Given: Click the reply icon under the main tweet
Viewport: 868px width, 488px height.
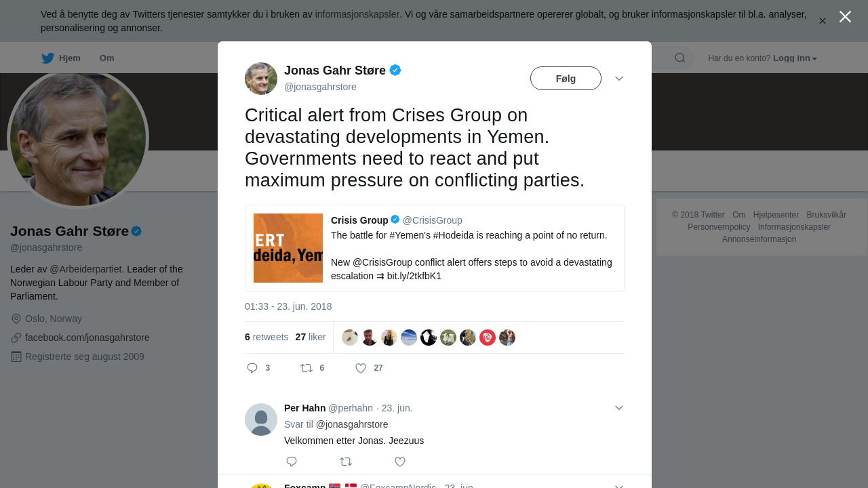Looking at the screenshot, I should pyautogui.click(x=252, y=368).
